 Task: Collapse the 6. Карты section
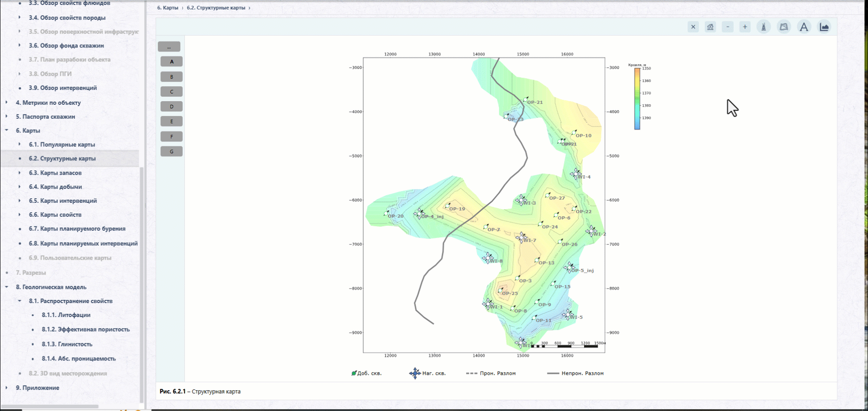click(6, 130)
